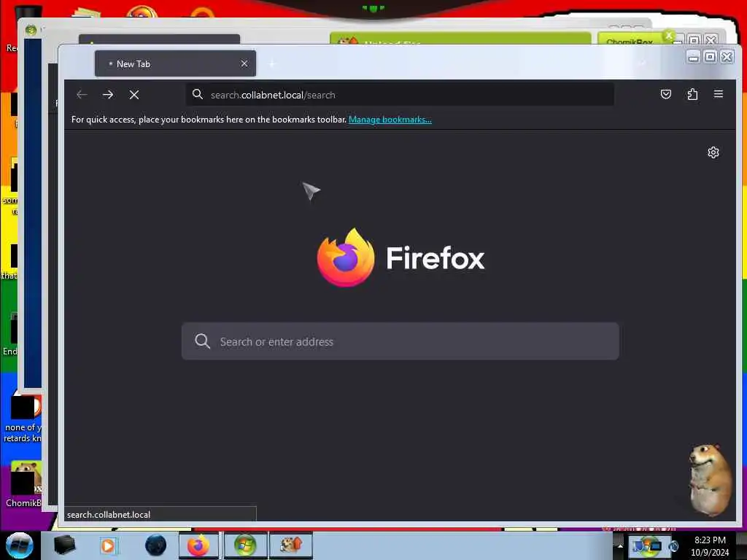The width and height of the screenshot is (747, 560).
Task: Click the magnifier icon in the page search box
Action: [203, 341]
